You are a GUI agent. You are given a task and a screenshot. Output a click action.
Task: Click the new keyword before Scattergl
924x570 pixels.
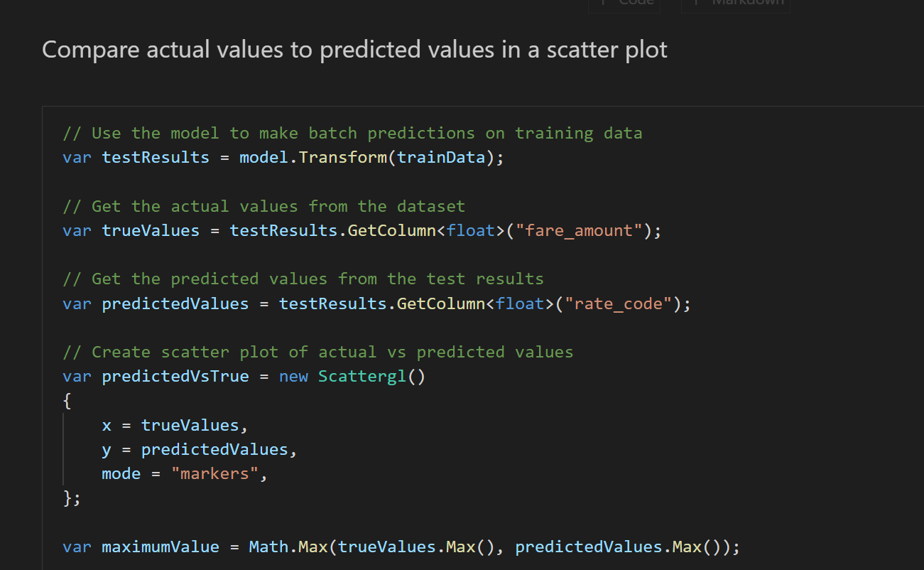tap(293, 376)
